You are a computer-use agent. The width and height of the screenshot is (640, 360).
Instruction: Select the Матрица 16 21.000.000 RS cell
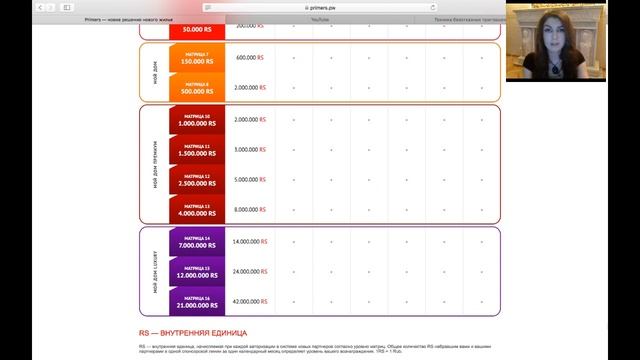point(197,302)
